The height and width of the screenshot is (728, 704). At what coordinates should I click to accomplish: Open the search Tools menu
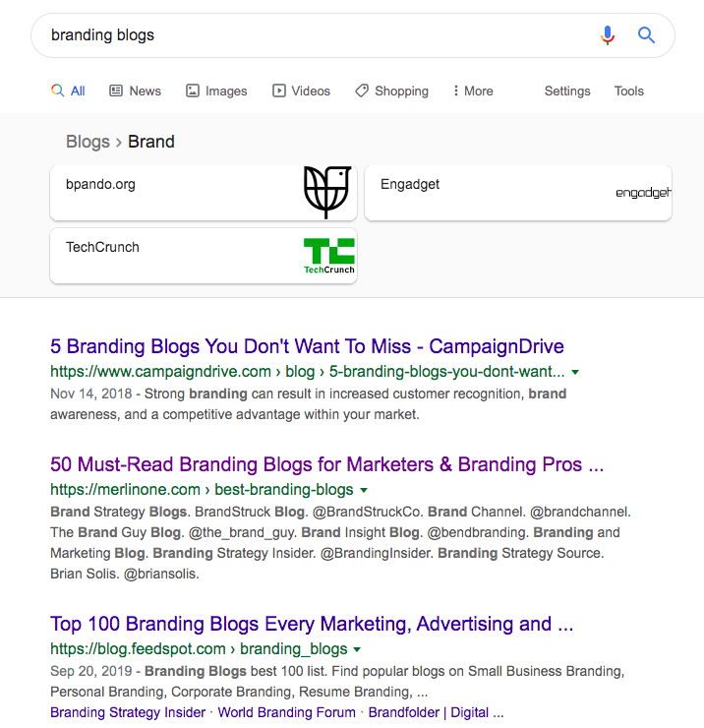point(629,91)
